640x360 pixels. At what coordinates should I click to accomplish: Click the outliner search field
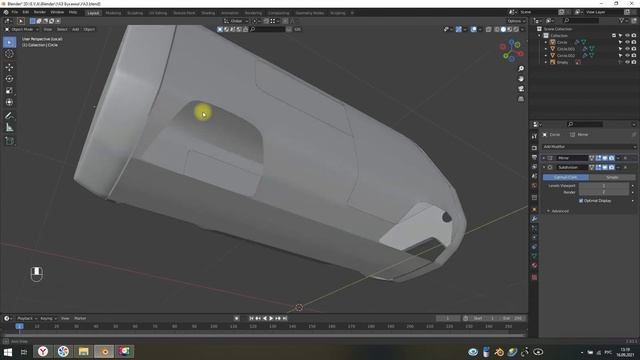coord(581,20)
